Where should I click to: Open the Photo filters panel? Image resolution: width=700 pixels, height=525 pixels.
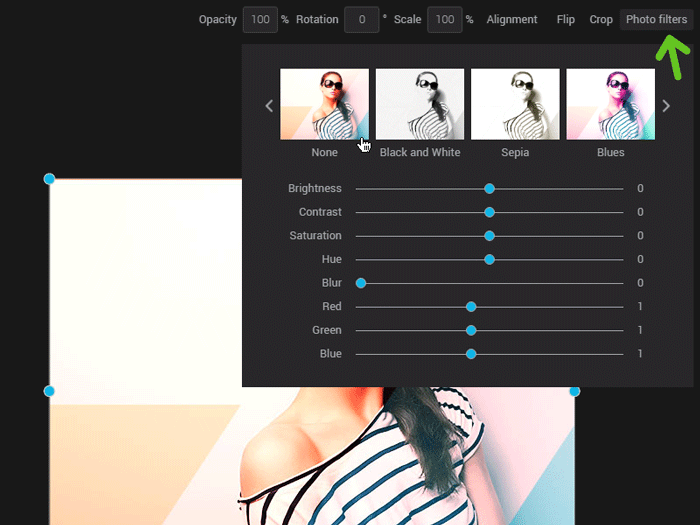656,19
